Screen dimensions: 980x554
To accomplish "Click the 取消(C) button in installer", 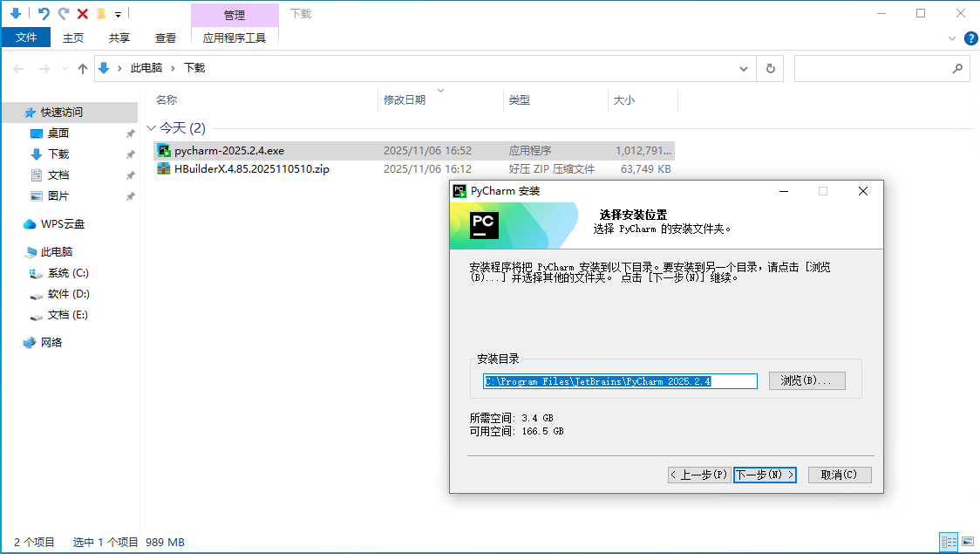I will 839,475.
